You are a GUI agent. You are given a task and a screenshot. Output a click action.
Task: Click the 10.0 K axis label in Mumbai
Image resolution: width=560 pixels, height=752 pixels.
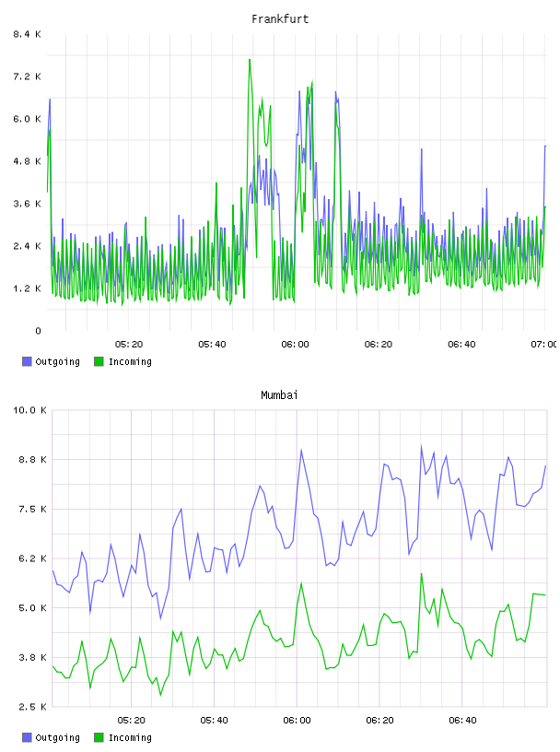(x=29, y=410)
